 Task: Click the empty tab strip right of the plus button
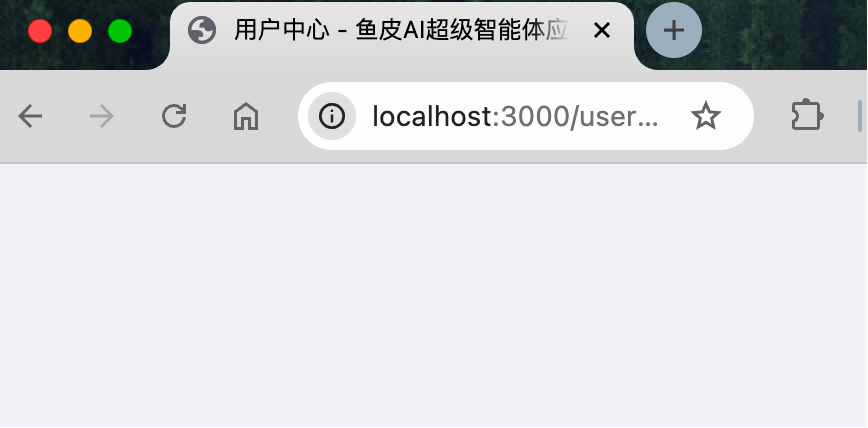[x=786, y=33]
